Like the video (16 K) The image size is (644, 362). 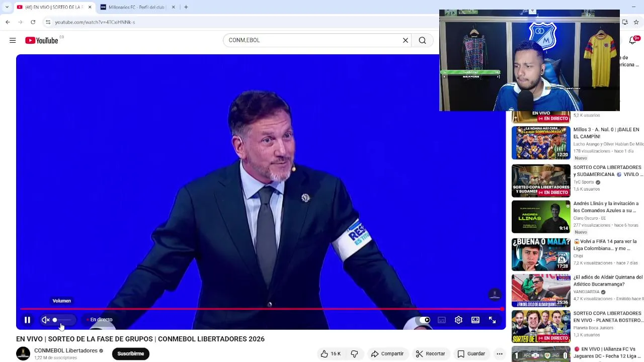point(331,354)
